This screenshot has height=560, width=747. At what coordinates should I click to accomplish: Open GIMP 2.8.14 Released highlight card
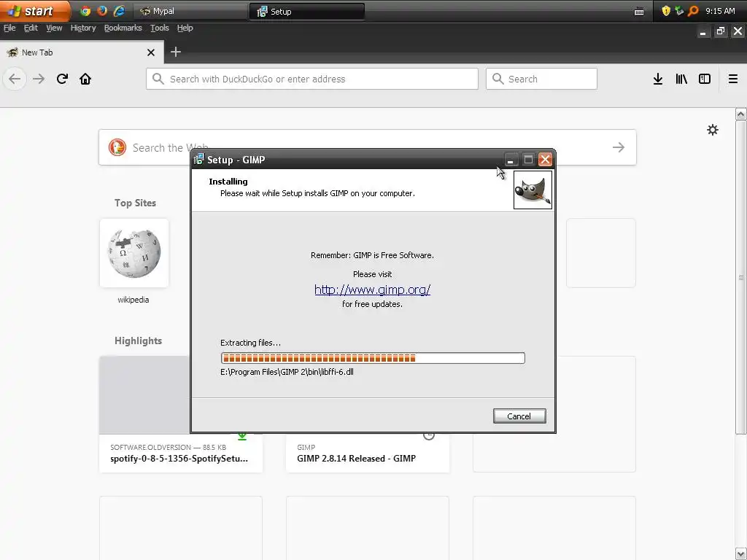368,453
